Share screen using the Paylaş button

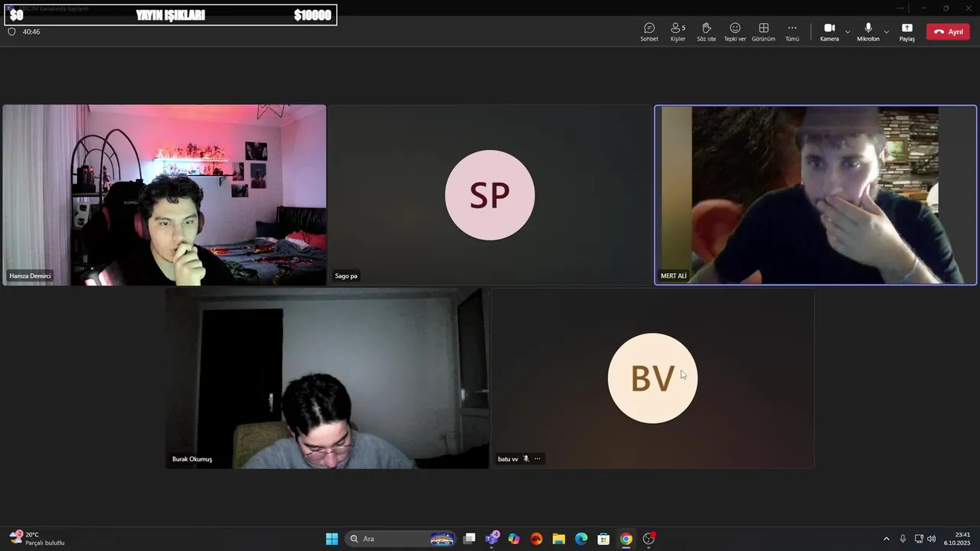tap(907, 31)
